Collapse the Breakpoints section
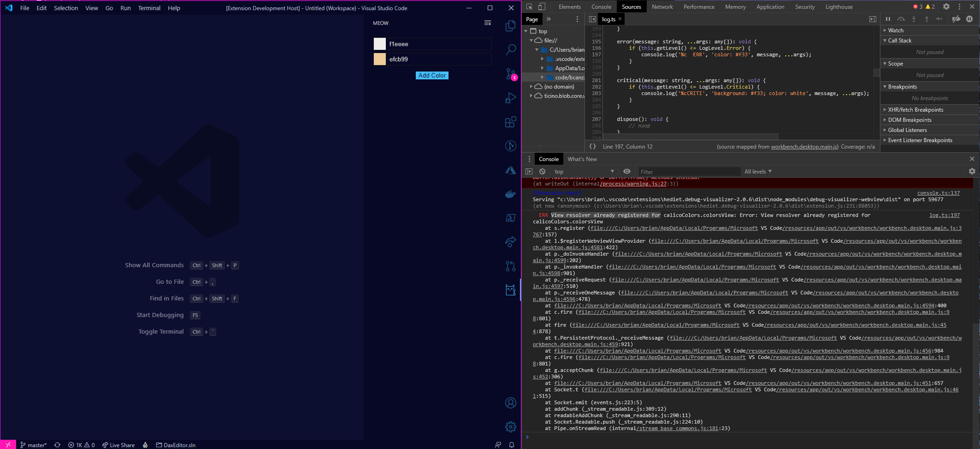The image size is (980, 449). tap(930, 86)
